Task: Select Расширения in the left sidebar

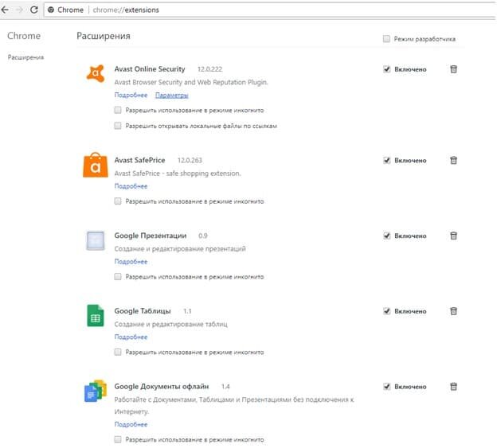Action: pos(25,57)
